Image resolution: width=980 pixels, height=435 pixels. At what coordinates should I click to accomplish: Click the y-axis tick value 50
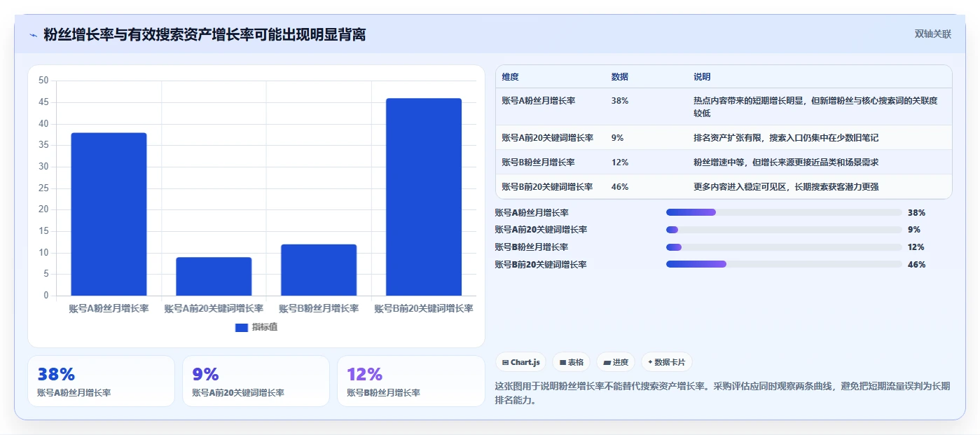pos(43,81)
